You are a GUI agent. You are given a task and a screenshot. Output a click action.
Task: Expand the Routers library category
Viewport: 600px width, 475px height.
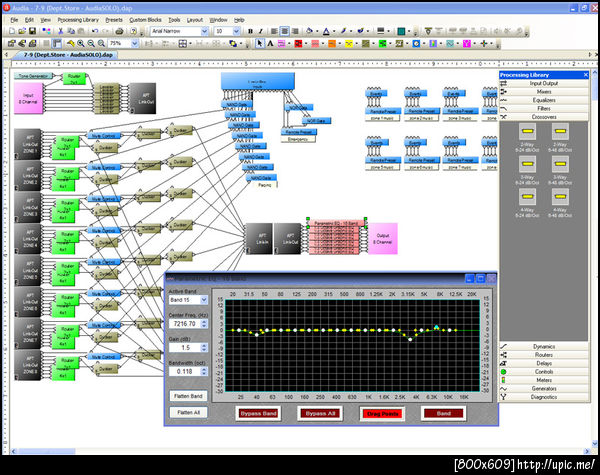[x=544, y=355]
